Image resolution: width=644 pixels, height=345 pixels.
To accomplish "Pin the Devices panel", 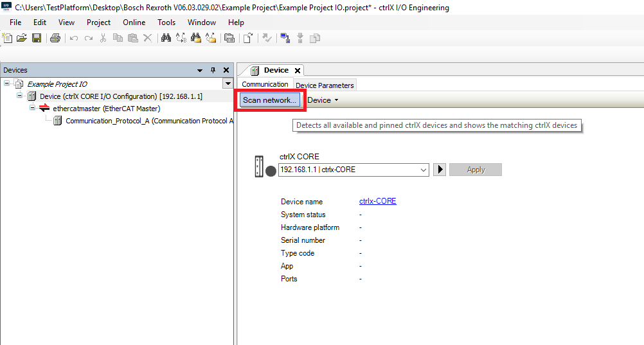I will (x=213, y=70).
